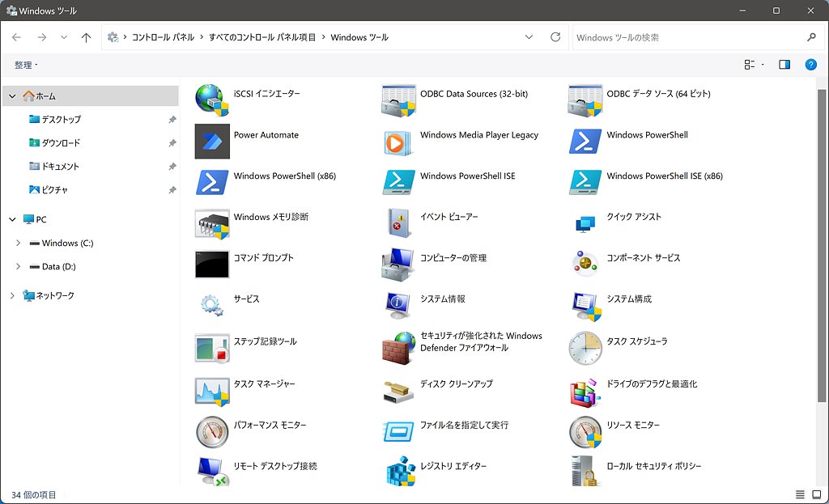Open the パフォーマンス モニター gauge icon

(212, 432)
